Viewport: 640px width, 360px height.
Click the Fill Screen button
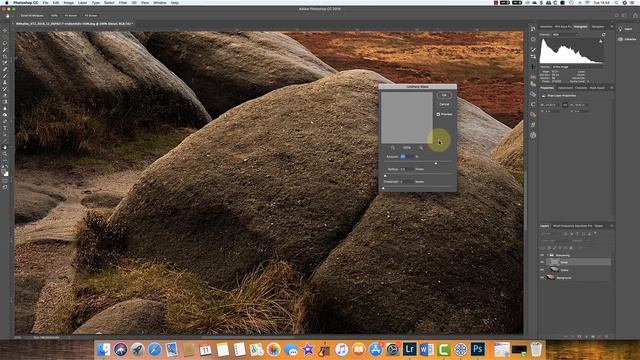pyautogui.click(x=91, y=16)
